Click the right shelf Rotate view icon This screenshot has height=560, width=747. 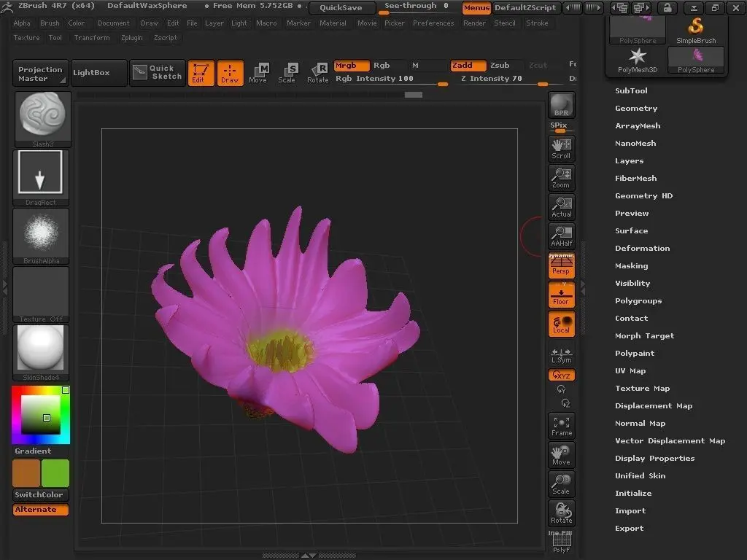point(561,513)
